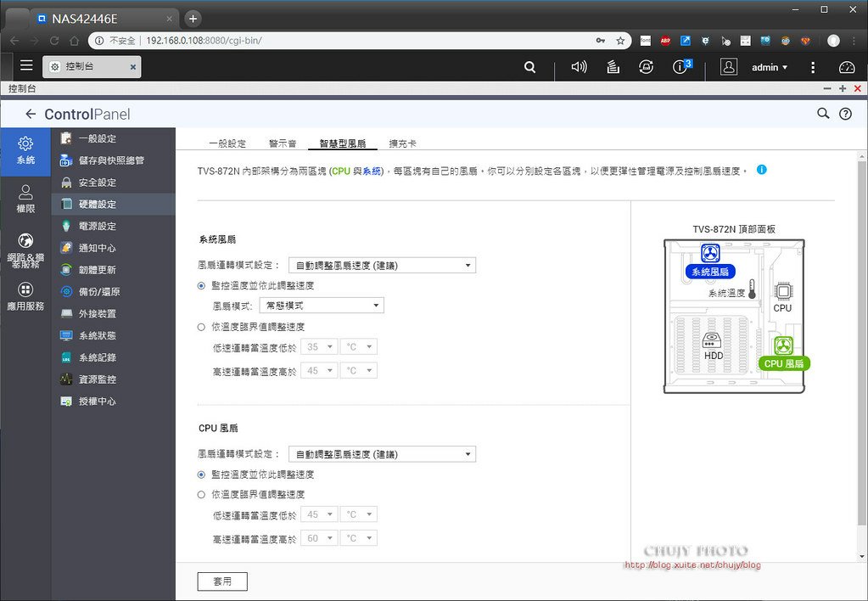Open the volume control speaker icon

[x=579, y=67]
